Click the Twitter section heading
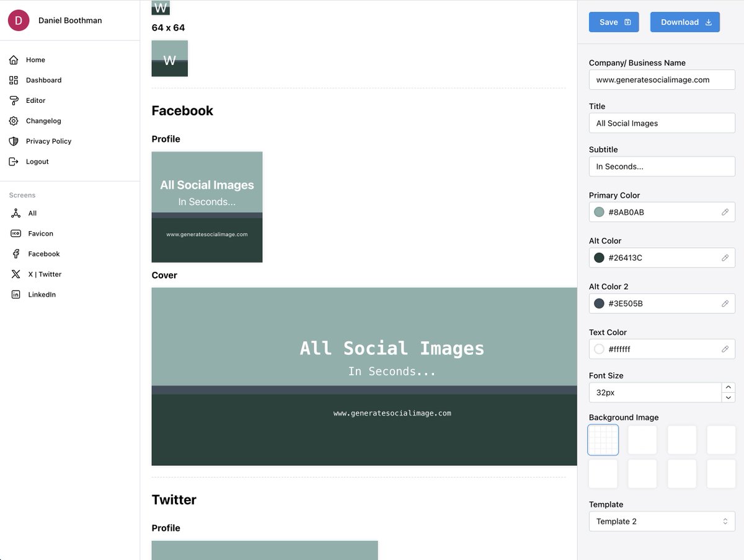The width and height of the screenshot is (744, 560). [174, 500]
